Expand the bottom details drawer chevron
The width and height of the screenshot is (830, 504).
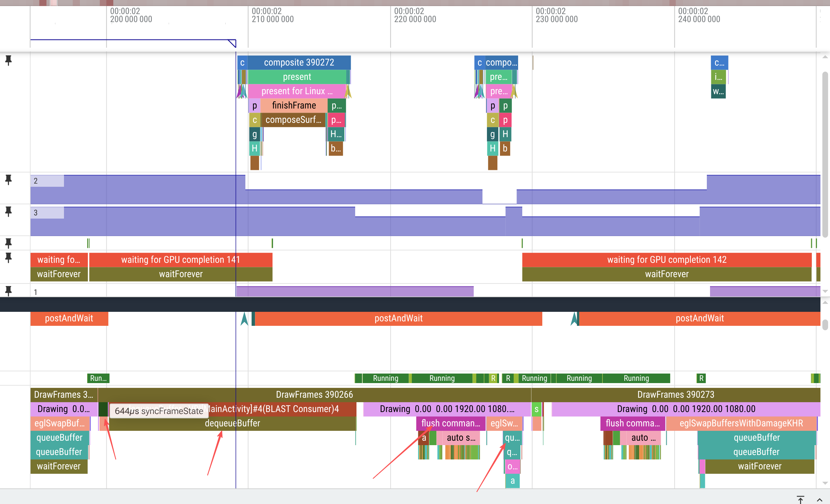tap(819, 500)
